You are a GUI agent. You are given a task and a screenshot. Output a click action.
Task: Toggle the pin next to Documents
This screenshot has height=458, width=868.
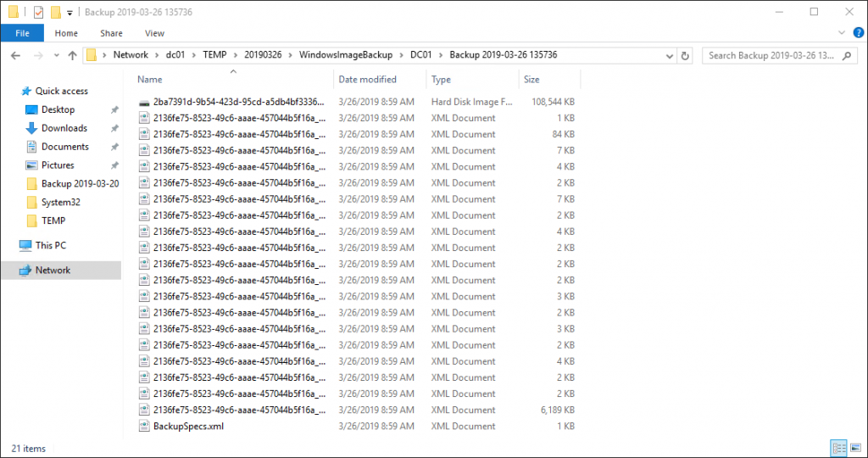point(114,148)
